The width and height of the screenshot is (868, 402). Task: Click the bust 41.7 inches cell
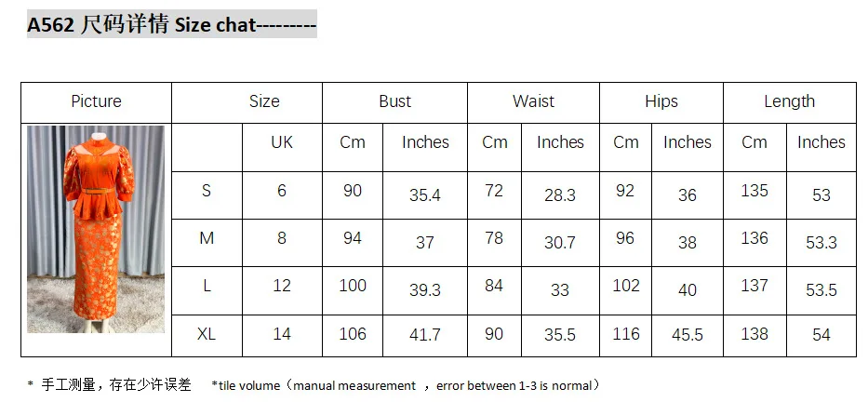pyautogui.click(x=425, y=335)
